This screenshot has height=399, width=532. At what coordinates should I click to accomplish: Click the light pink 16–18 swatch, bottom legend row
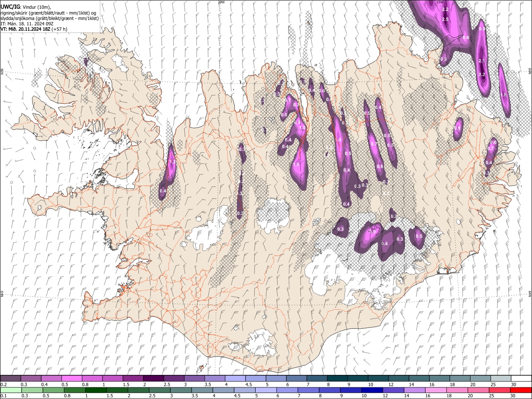coord(435,390)
